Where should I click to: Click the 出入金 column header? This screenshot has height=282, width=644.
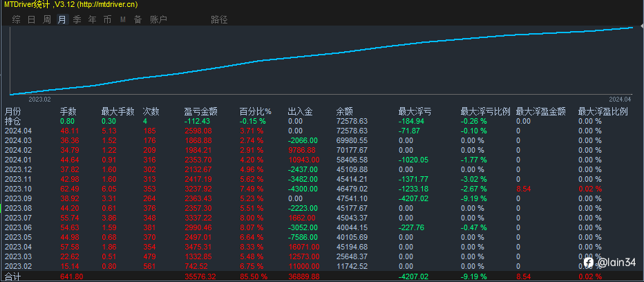pyautogui.click(x=301, y=111)
